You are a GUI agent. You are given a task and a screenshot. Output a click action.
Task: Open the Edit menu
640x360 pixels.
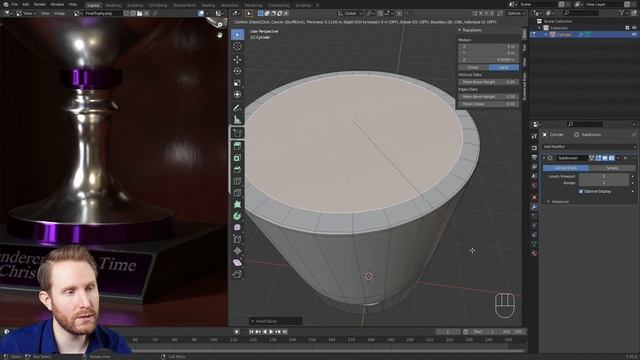26,4
